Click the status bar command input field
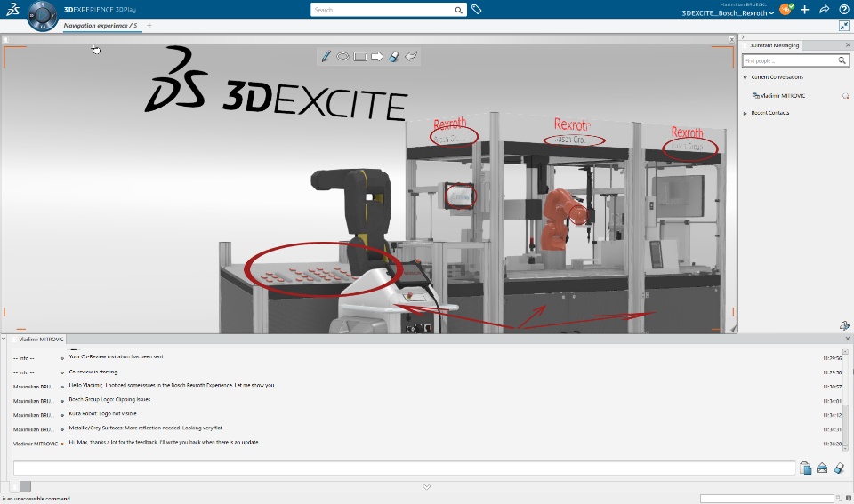Image resolution: width=854 pixels, height=504 pixels. coord(766,499)
